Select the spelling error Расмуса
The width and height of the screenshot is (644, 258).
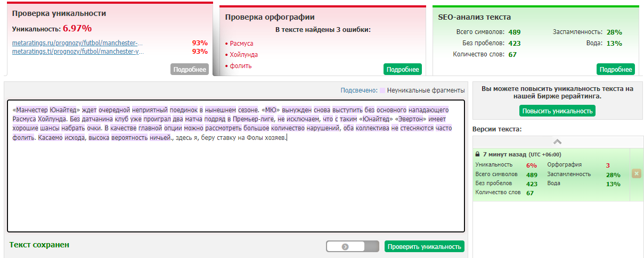(241, 43)
